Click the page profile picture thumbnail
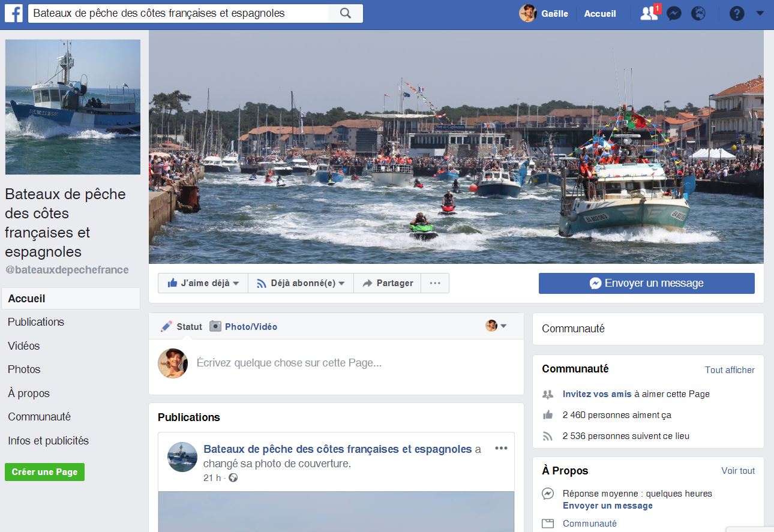This screenshot has height=532, width=774. [x=73, y=107]
